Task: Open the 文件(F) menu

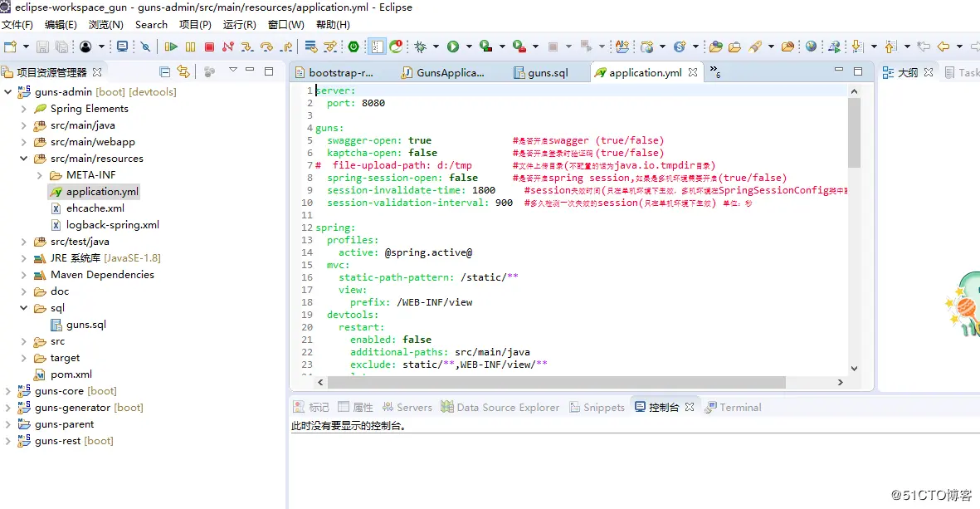Action: 17,24
